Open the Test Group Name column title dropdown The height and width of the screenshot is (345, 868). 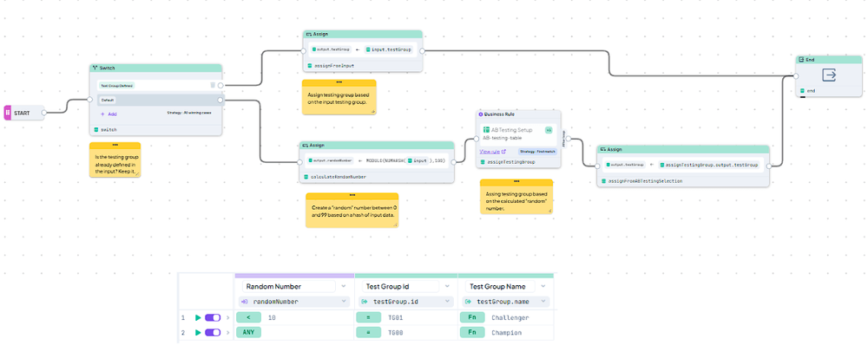coord(543,286)
